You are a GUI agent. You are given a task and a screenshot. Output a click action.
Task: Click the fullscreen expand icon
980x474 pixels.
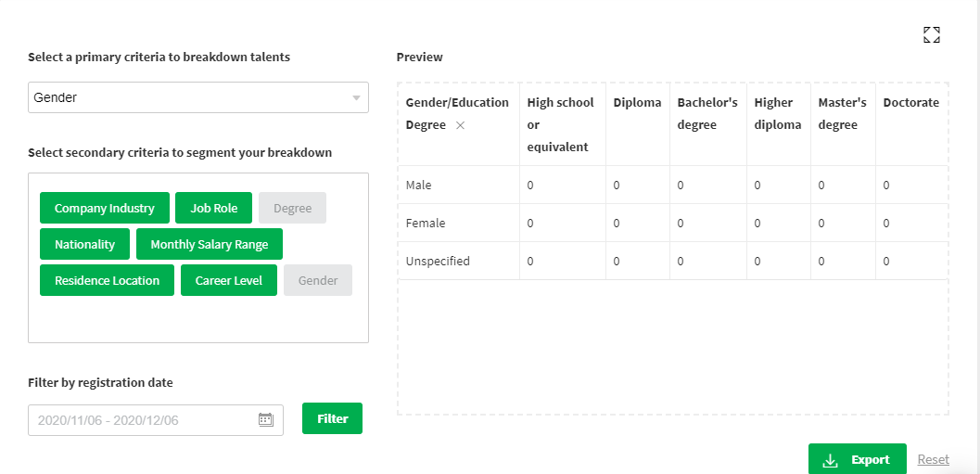pyautogui.click(x=932, y=35)
